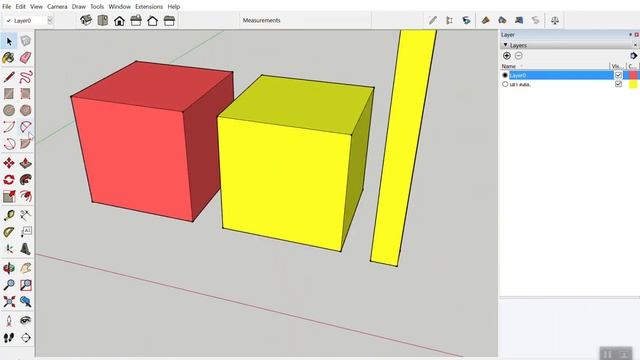Select the pink Eraser tool
The image size is (640, 360).
coord(26,58)
